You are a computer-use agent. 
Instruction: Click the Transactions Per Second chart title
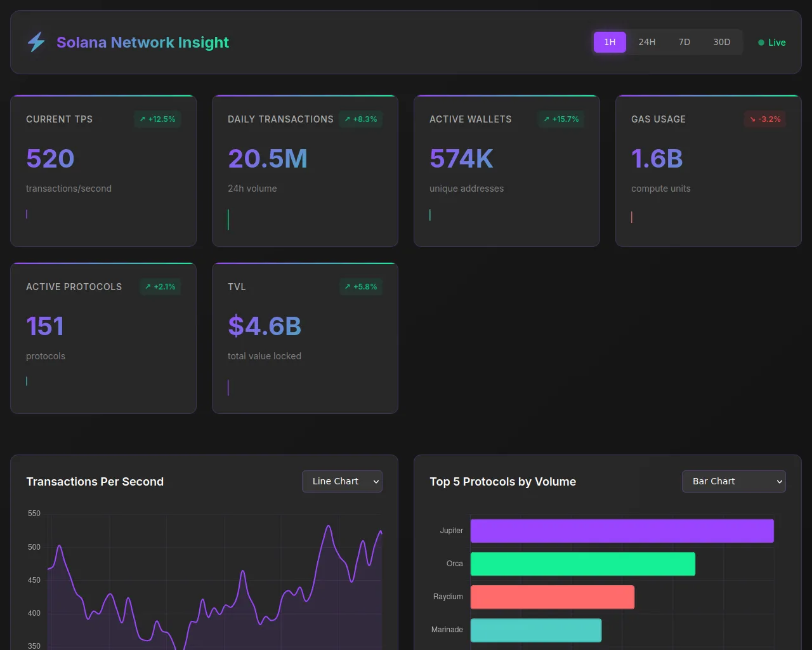coord(95,482)
